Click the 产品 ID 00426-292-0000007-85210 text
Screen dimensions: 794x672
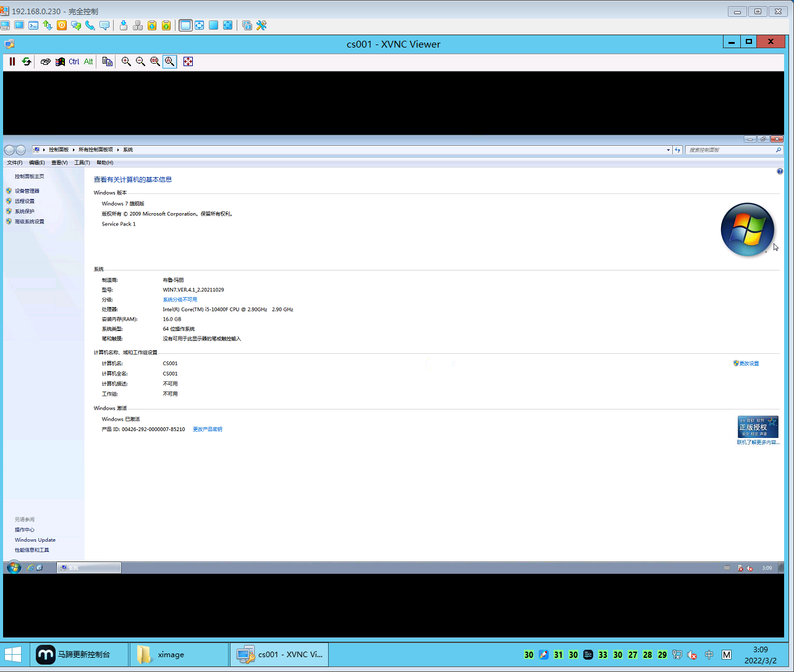(x=143, y=429)
